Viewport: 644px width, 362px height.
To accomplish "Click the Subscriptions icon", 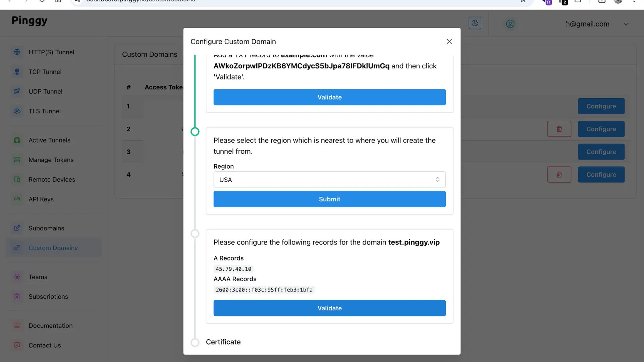I will 17,296.
